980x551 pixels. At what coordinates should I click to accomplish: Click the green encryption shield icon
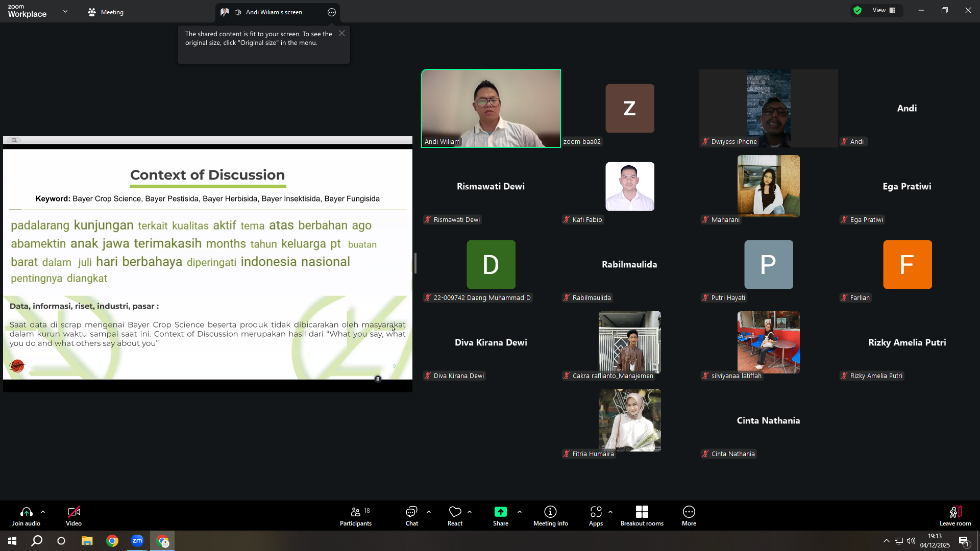click(x=857, y=10)
